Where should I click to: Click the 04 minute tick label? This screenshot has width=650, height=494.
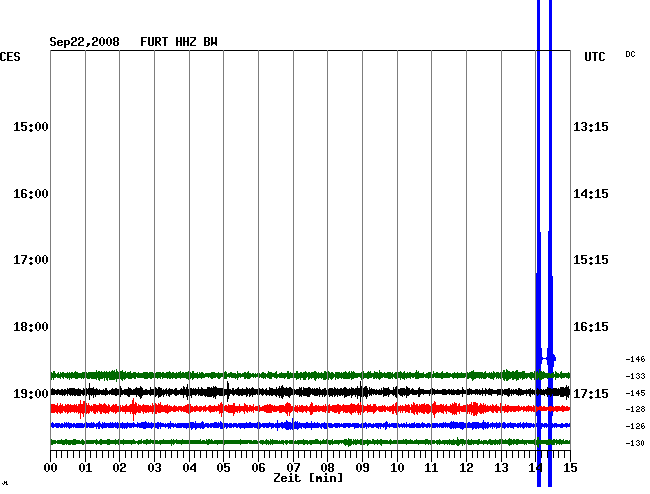[189, 467]
